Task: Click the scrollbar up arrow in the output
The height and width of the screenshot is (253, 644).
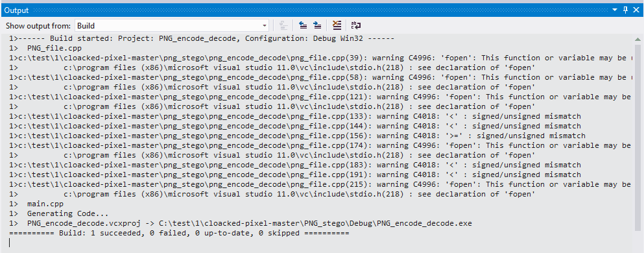Action: click(638, 39)
